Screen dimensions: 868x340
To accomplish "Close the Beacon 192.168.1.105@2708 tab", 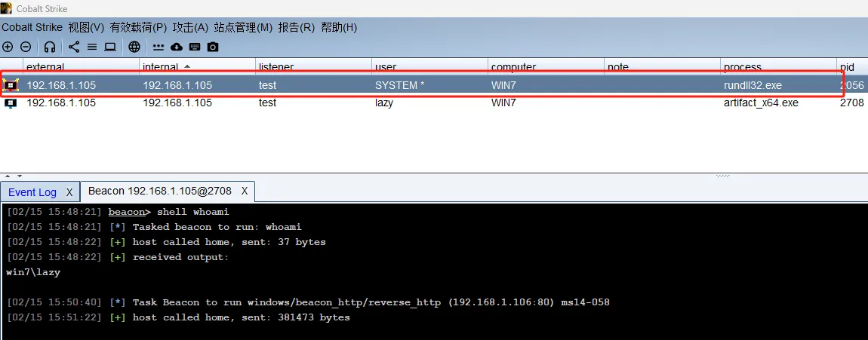I will 244,191.
